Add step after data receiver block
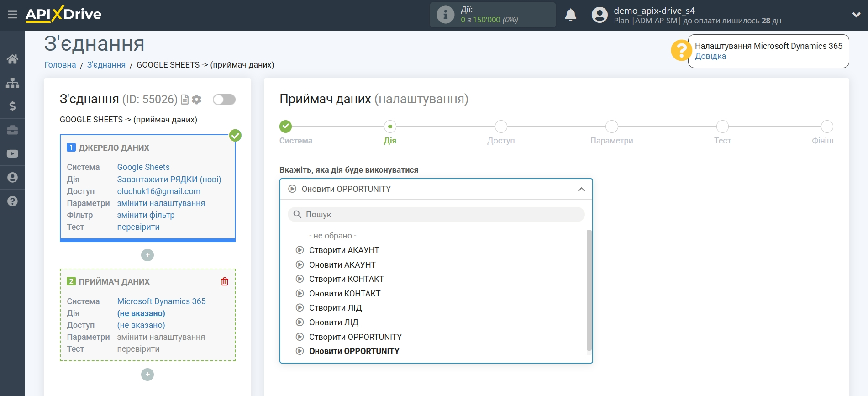Screen dimensions: 868x396 click(x=147, y=375)
